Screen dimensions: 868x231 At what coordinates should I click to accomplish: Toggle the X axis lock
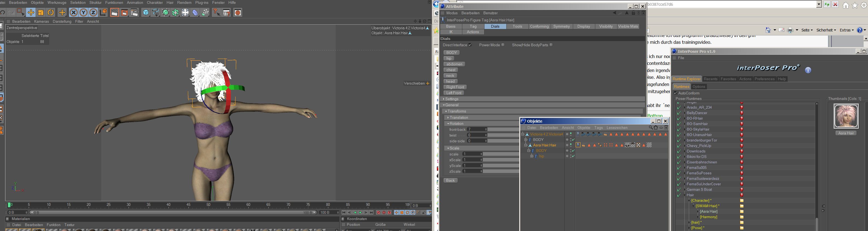point(74,13)
